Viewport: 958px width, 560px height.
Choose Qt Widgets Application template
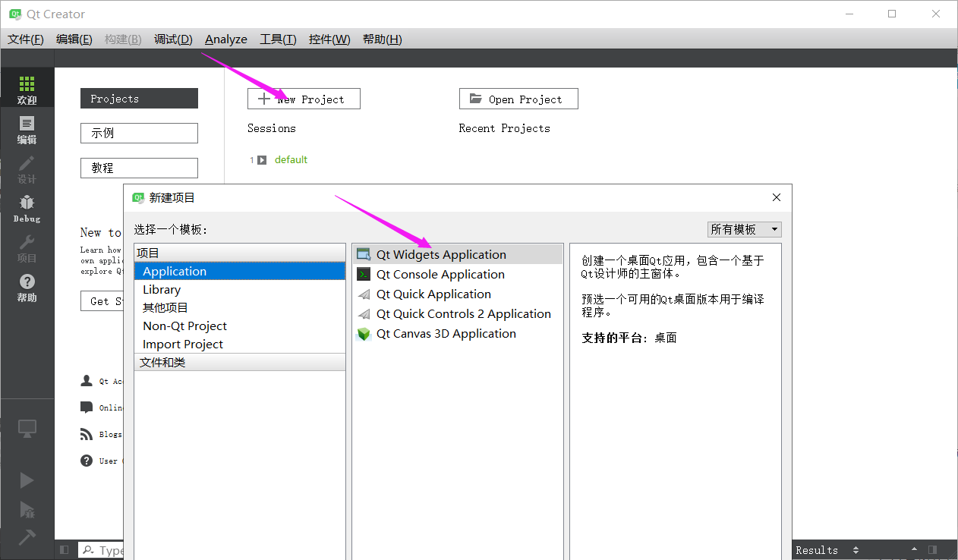[x=458, y=254]
